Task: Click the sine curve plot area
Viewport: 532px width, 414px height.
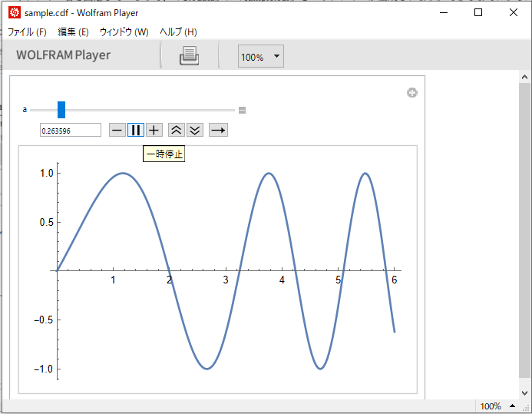Action: (x=217, y=270)
